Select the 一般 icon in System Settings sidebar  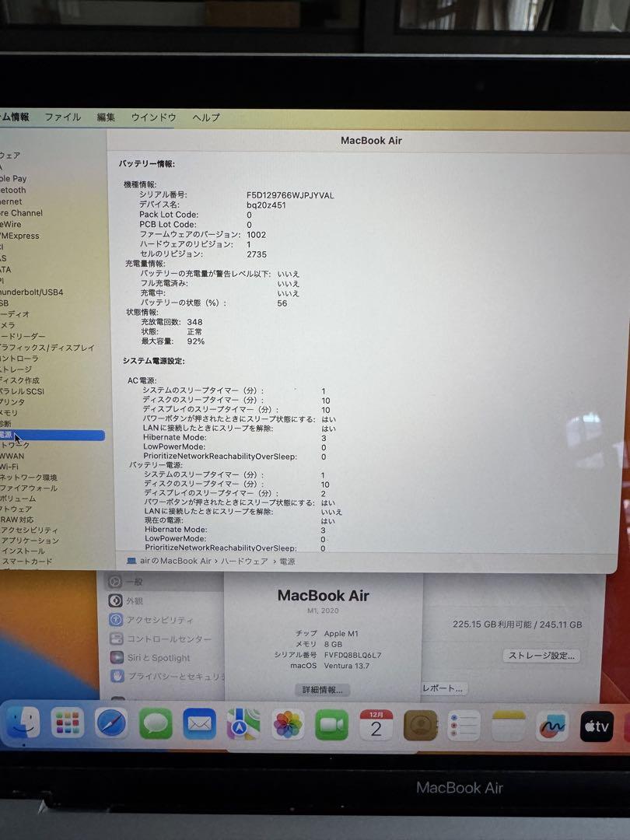115,582
